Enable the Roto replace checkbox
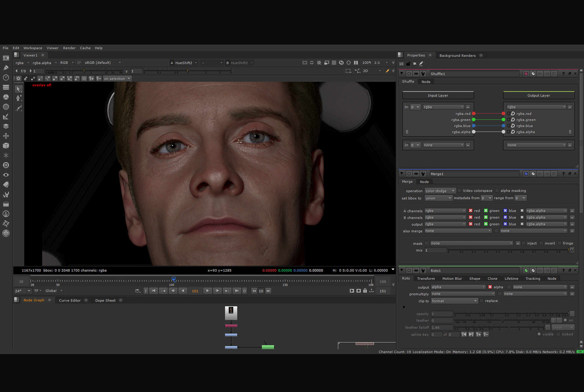This screenshot has height=392, width=584. 482,301
